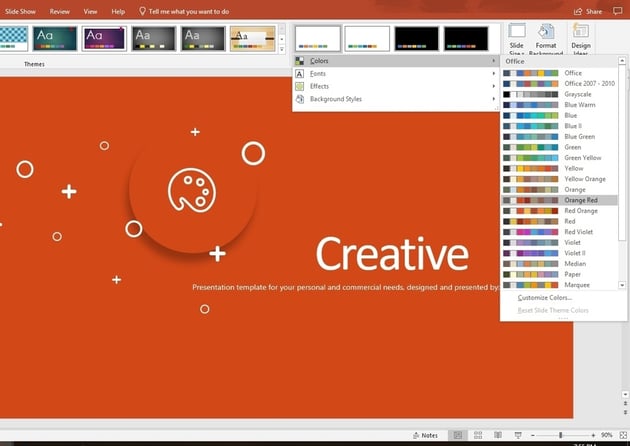Click the Format Background icon

(546, 40)
